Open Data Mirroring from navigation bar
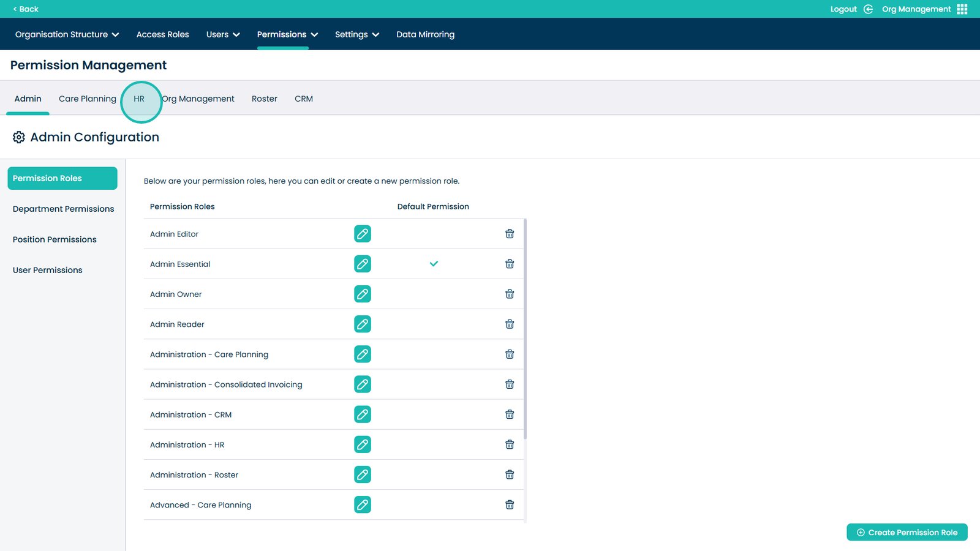 click(x=425, y=35)
